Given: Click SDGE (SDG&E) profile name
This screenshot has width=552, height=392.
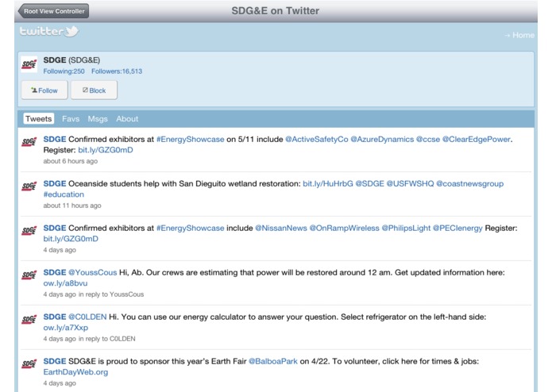Looking at the screenshot, I should coord(71,60).
